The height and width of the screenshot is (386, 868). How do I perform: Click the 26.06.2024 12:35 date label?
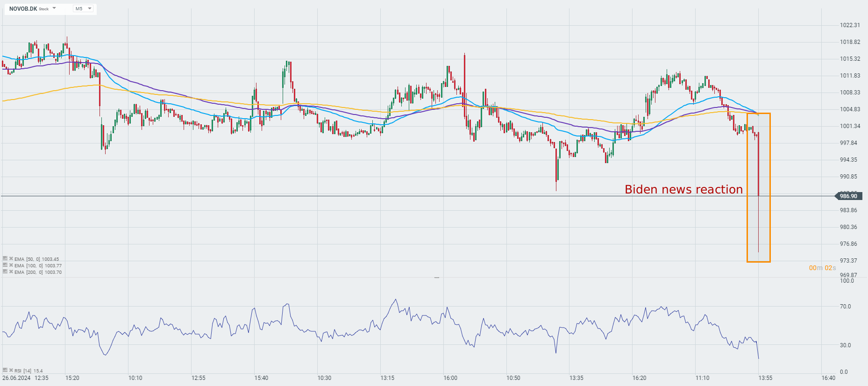25,378
